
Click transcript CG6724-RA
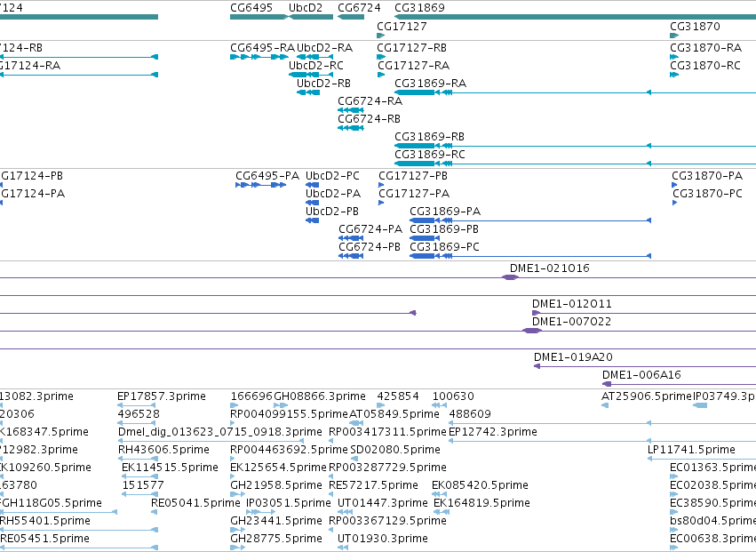pyautogui.click(x=370, y=101)
